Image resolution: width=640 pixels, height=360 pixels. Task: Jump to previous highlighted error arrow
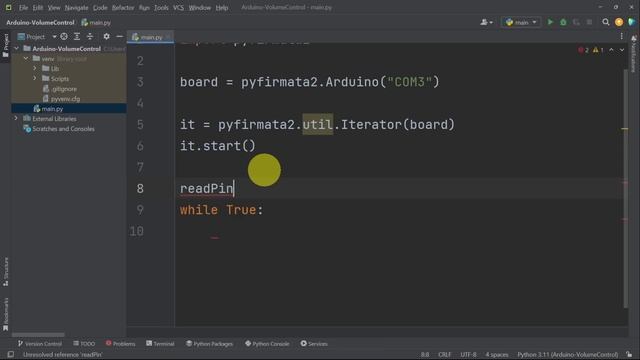point(611,50)
